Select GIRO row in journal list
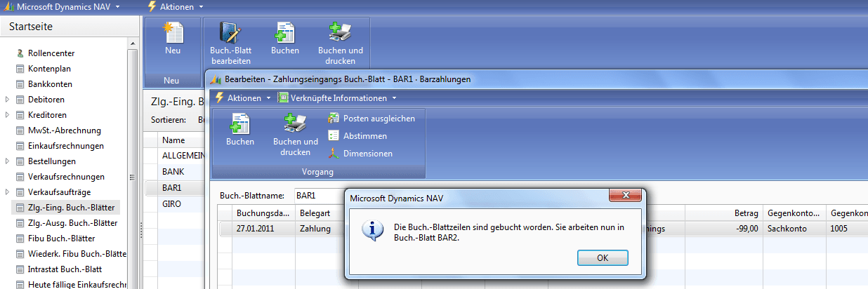Image resolution: width=868 pixels, height=289 pixels. coord(173,204)
